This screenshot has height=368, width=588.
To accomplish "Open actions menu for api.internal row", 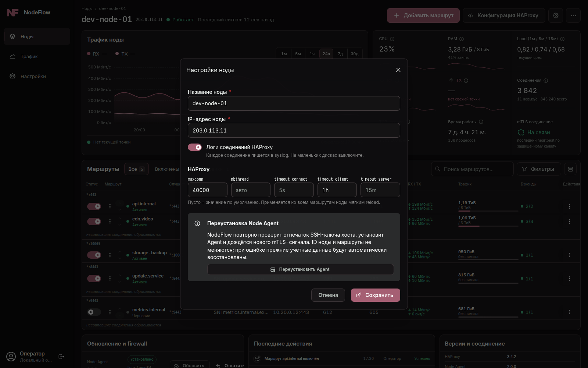I will pyautogui.click(x=570, y=206).
